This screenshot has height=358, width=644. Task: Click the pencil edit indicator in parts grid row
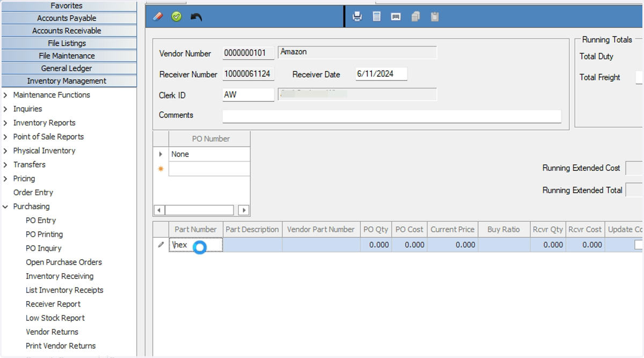(x=161, y=245)
